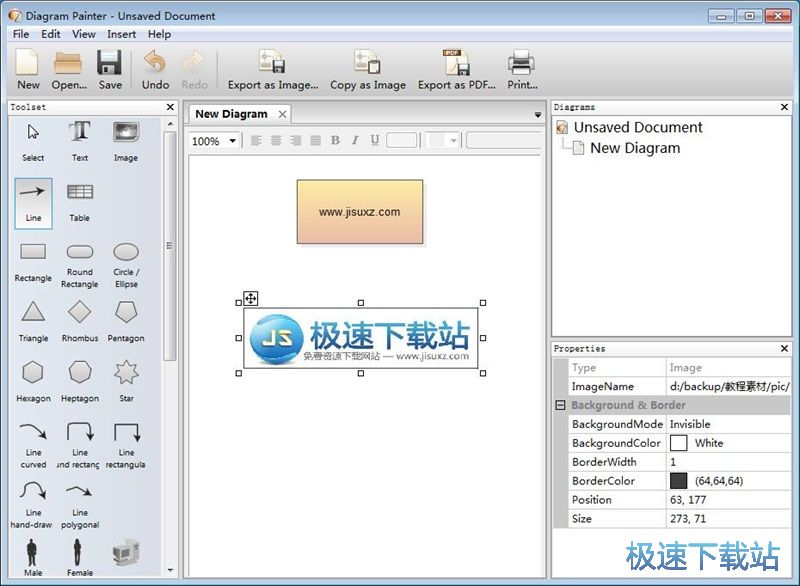800x586 pixels.
Task: Collapse the Background & Border section
Action: pos(560,405)
